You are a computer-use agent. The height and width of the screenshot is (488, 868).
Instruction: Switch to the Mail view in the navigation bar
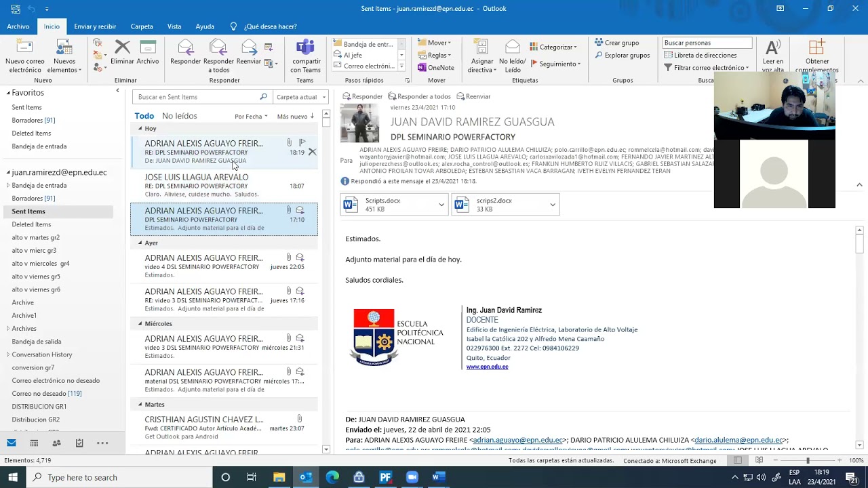12,443
